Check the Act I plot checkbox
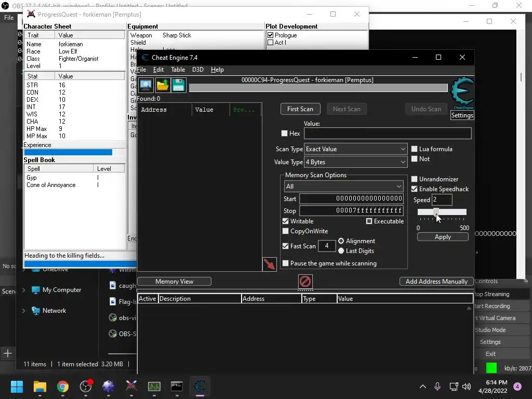The image size is (532, 399). pos(270,43)
